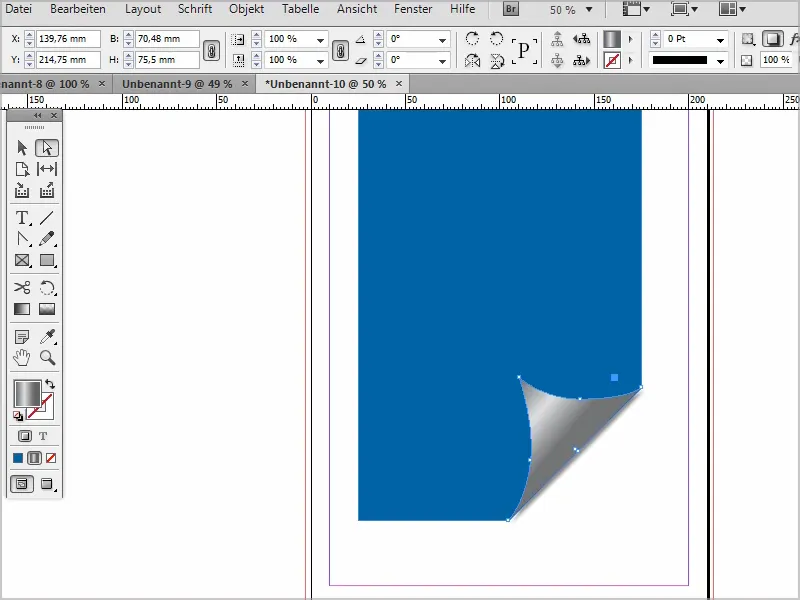Reset to default fill and stroke
Image resolution: width=800 pixels, height=600 pixels.
pos(18,416)
